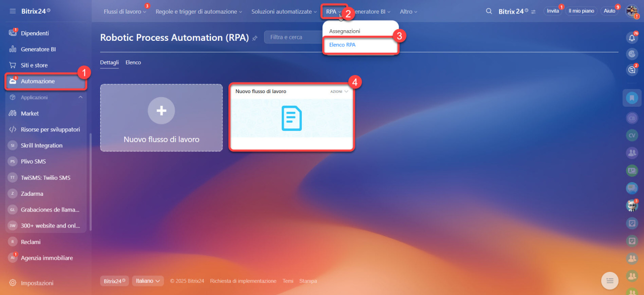Open notifications bell with 76 badge
Image resolution: width=644 pixels, height=295 pixels.
click(632, 38)
